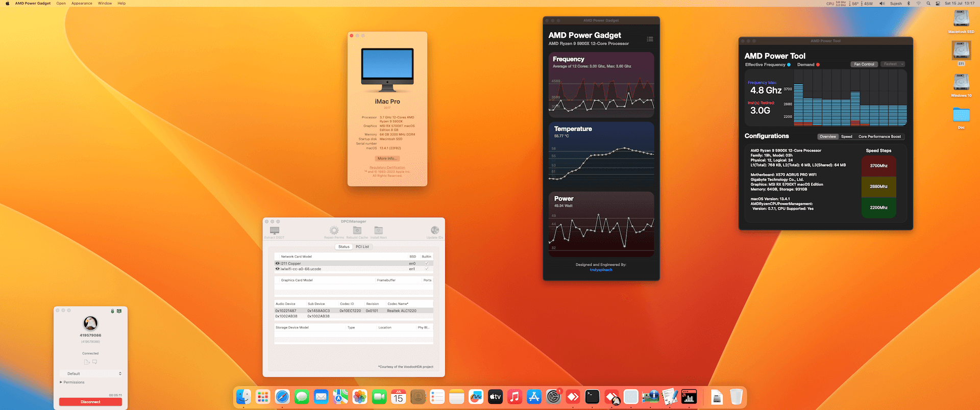Open Apple TV from the Dock

tap(496, 397)
